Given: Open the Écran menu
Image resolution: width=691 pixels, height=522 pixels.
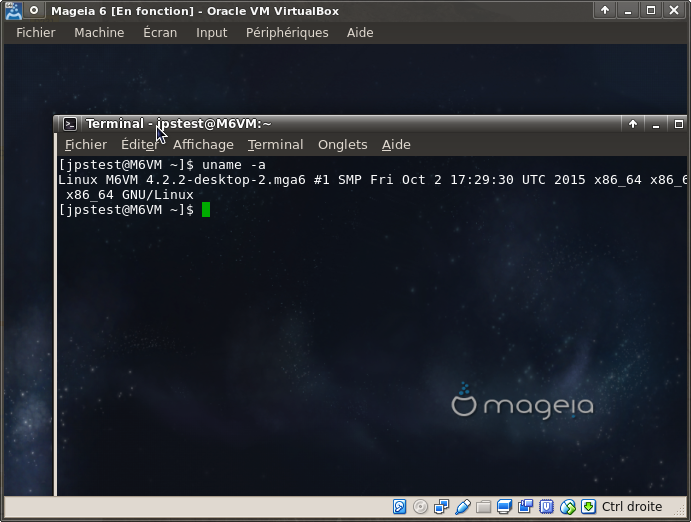Looking at the screenshot, I should 160,33.
